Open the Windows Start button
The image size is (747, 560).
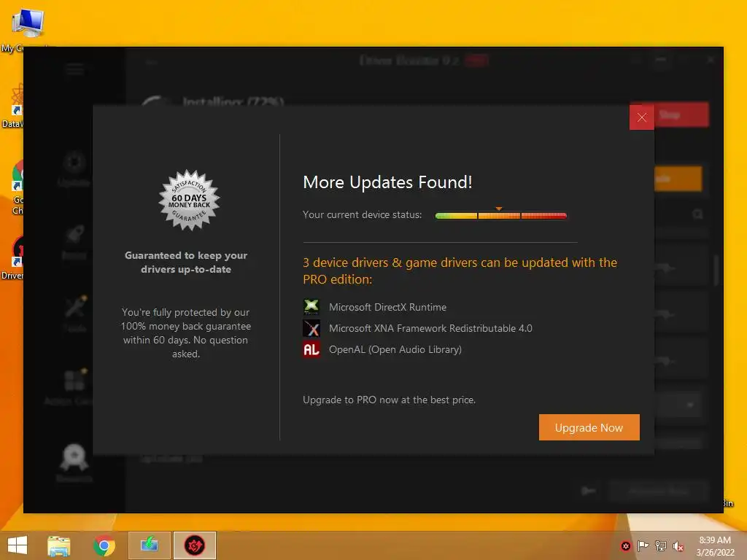click(x=18, y=545)
